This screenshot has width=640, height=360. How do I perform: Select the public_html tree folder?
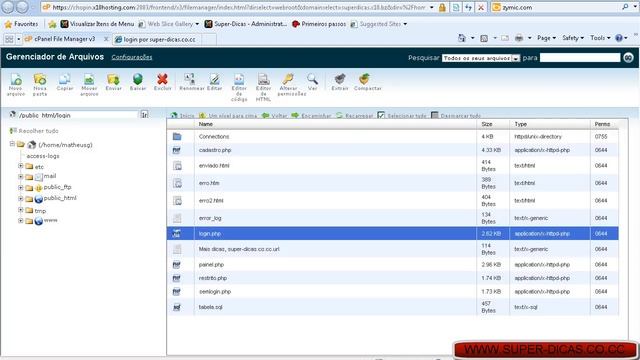click(60, 198)
